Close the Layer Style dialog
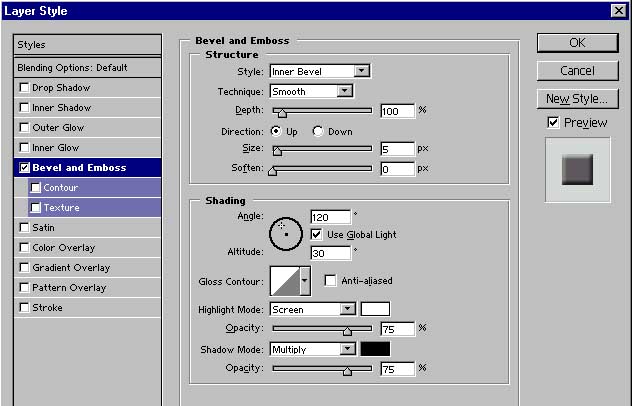Screen dimensions: 632x406 (618, 10)
